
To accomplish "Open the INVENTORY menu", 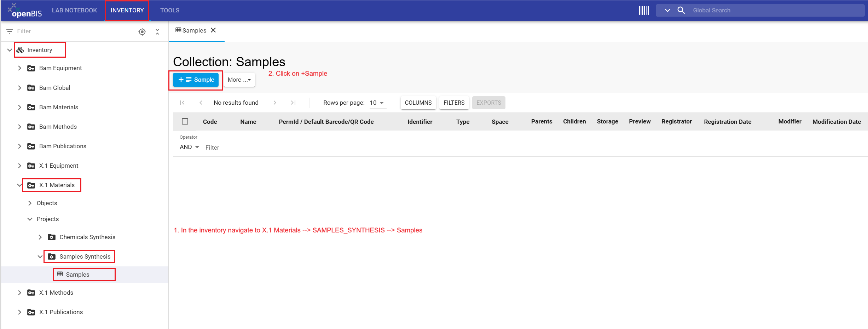I will (x=127, y=10).
